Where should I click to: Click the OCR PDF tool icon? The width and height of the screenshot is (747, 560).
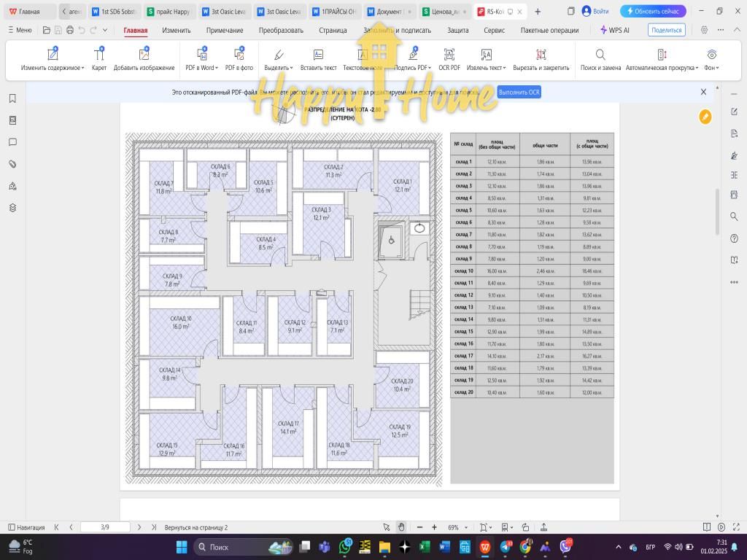pos(449,55)
